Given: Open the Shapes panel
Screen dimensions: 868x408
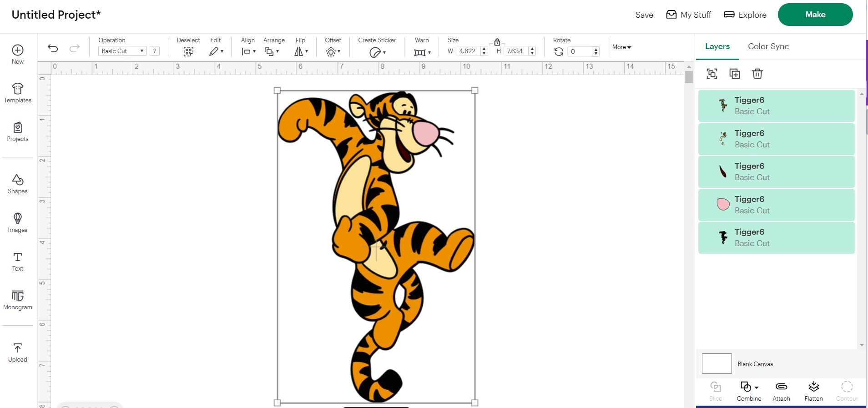Looking at the screenshot, I should click(x=17, y=184).
